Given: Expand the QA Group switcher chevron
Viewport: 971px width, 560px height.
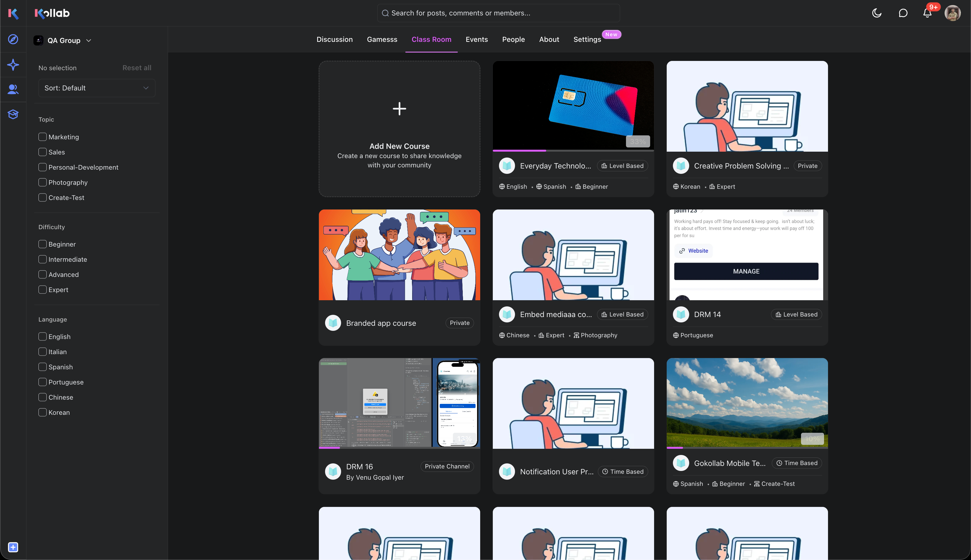Looking at the screenshot, I should pos(89,40).
